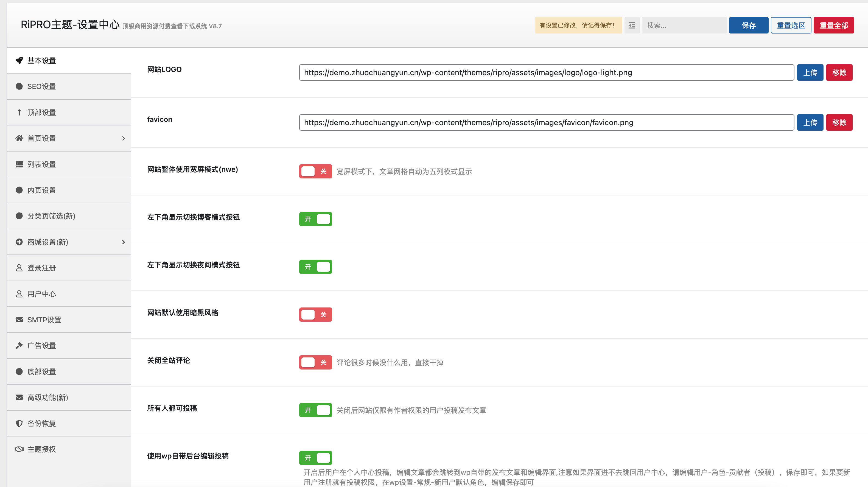This screenshot has width=868, height=487.
Task: Click the favicon URL input field
Action: [547, 122]
